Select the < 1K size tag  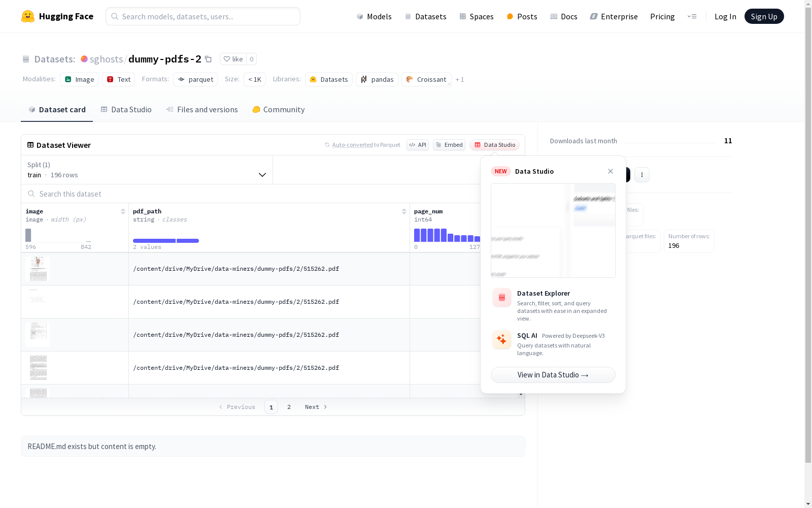[x=255, y=79]
